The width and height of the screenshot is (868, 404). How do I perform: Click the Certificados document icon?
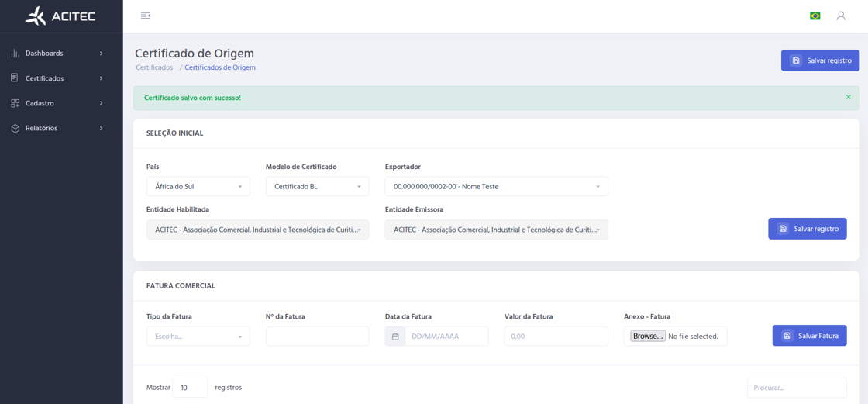click(x=15, y=78)
